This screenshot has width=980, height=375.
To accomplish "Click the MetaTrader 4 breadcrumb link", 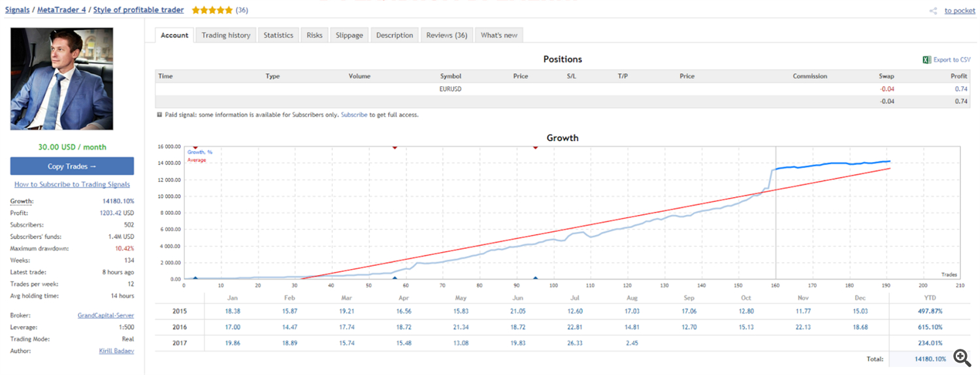I will pyautogui.click(x=61, y=10).
